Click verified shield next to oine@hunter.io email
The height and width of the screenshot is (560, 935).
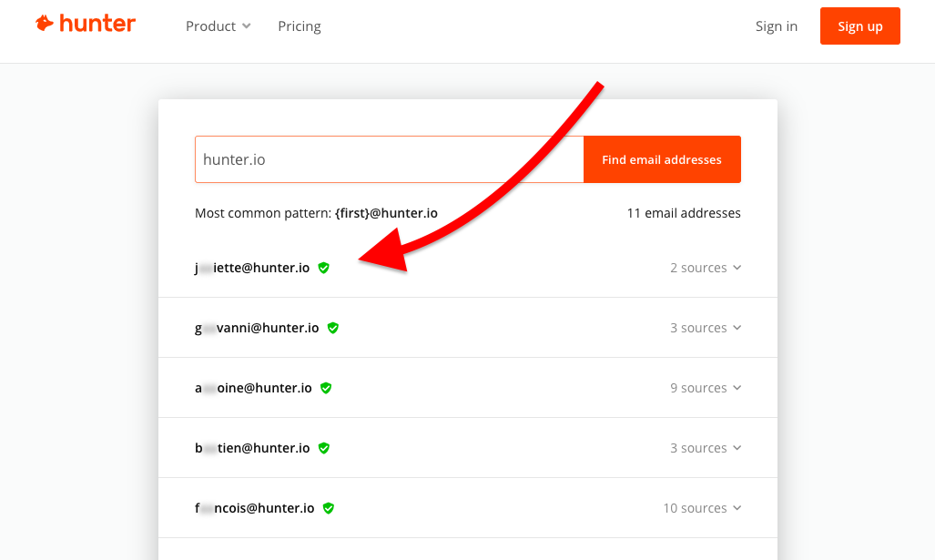[326, 388]
